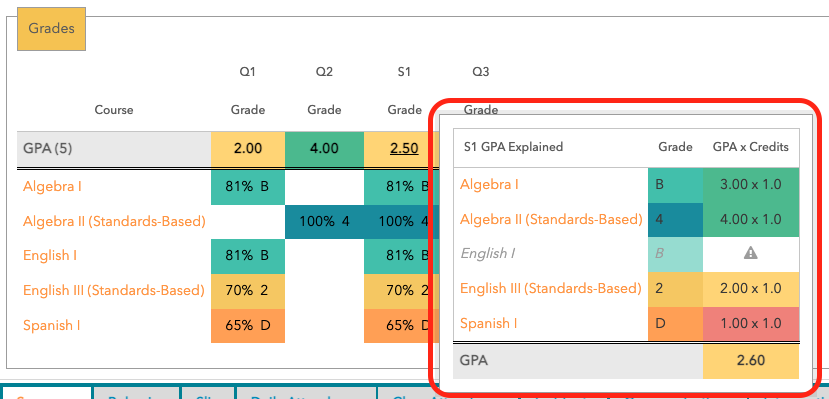Open the English I course link on the left
This screenshot has height=399, width=829.
(50, 256)
